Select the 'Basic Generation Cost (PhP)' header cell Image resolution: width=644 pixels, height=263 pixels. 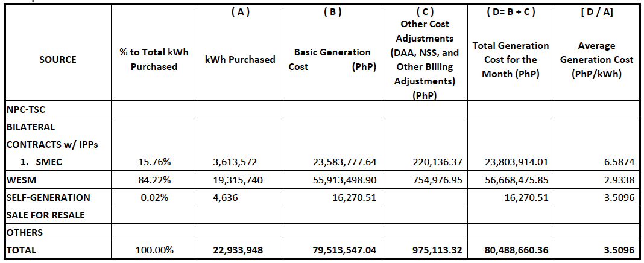coord(332,59)
